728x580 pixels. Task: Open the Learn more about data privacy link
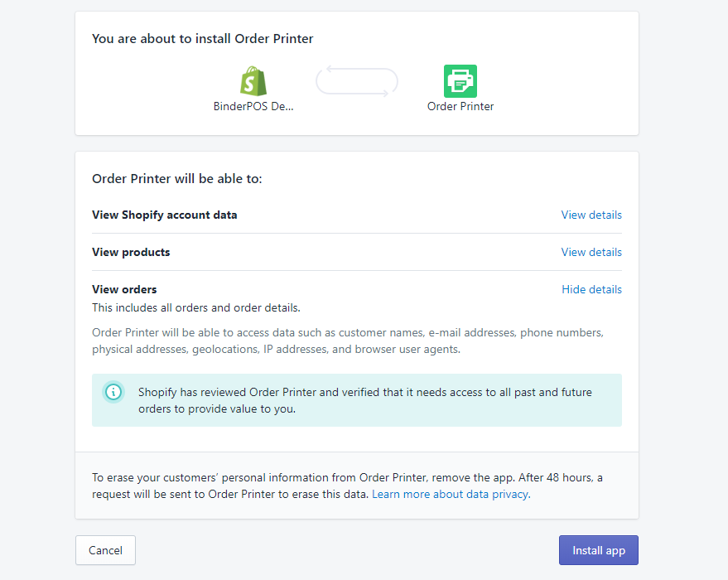[450, 494]
